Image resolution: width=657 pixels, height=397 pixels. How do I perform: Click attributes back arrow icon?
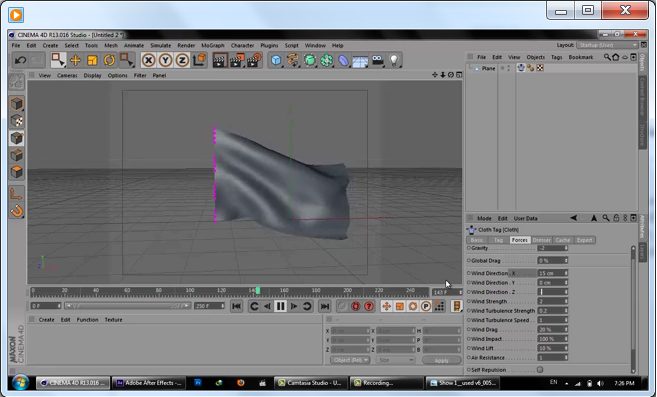tap(573, 218)
